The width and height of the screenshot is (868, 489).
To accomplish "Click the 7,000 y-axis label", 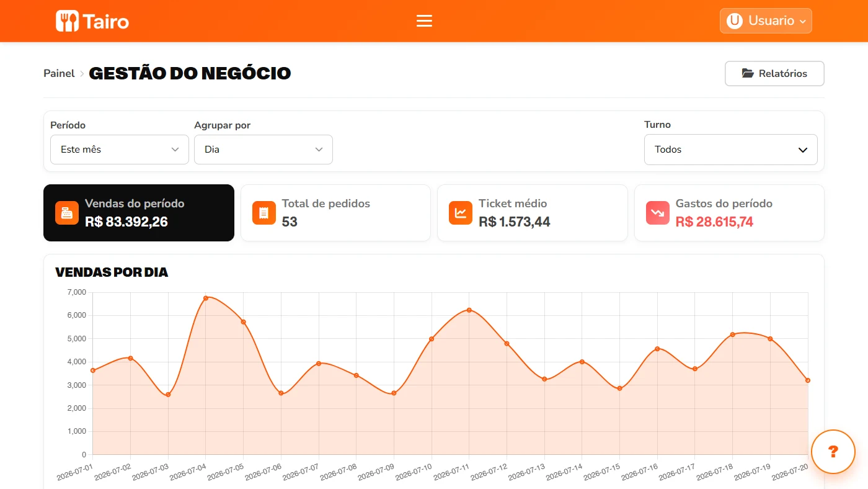I will pyautogui.click(x=77, y=292).
